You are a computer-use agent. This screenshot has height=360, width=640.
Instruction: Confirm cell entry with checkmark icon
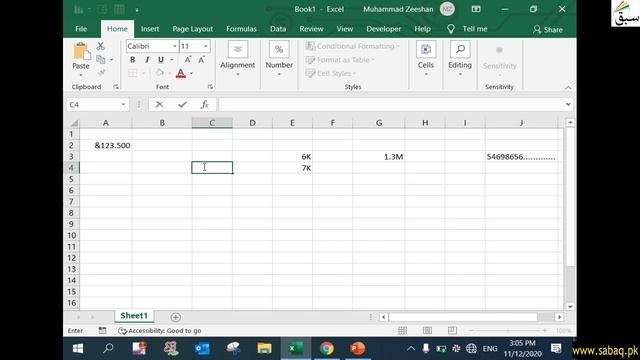182,105
